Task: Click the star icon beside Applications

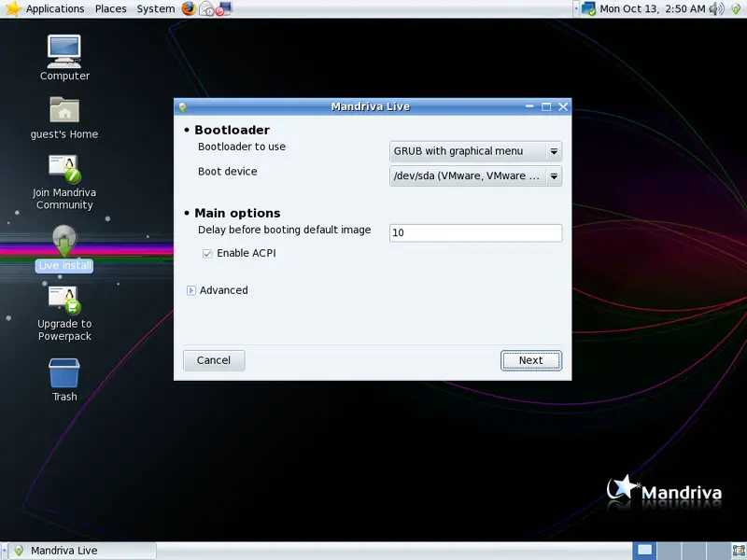Action: [x=13, y=8]
